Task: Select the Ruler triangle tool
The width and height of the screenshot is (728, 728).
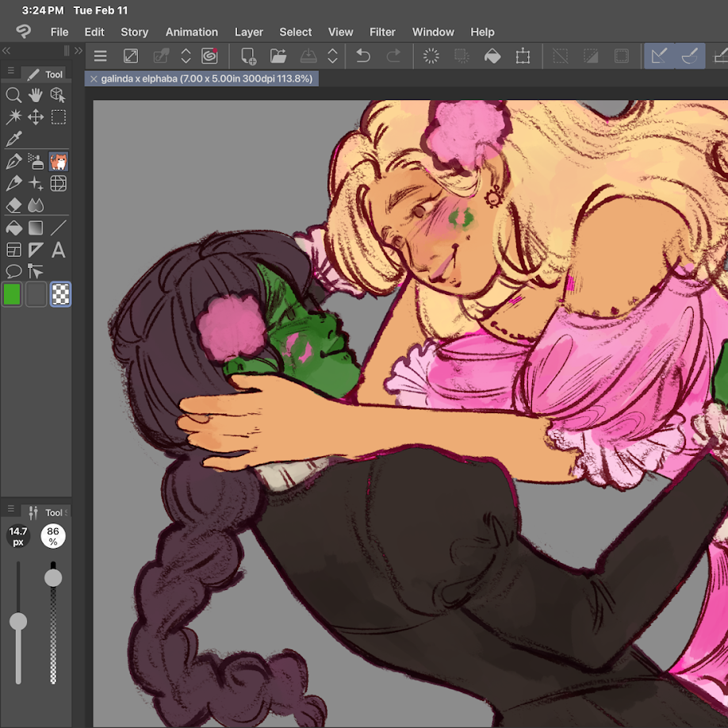Action: 35,251
